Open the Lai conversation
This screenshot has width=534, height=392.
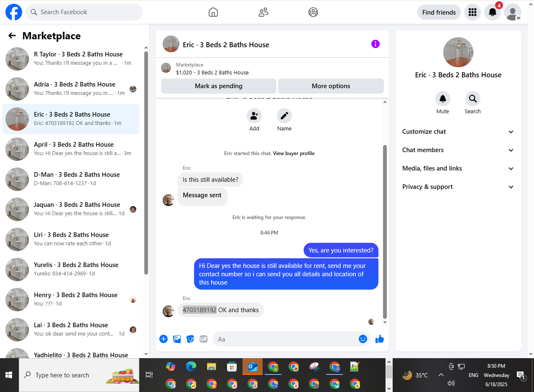pos(71,330)
